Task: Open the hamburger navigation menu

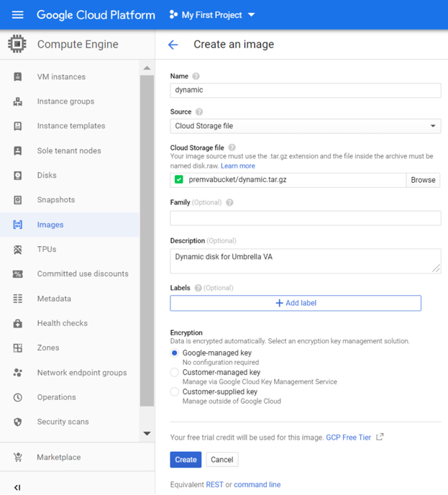Action: [x=18, y=14]
